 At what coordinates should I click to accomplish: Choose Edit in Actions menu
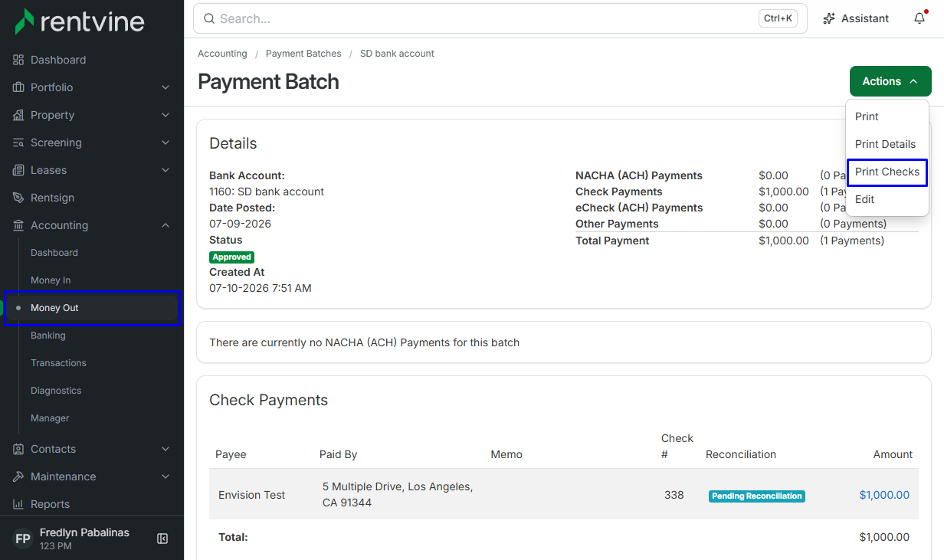(x=887, y=199)
